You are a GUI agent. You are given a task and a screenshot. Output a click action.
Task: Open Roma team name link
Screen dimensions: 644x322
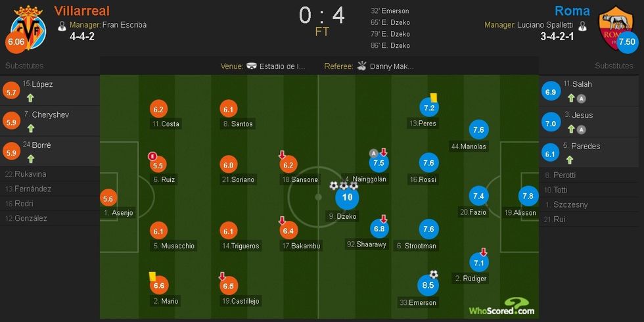(x=572, y=11)
